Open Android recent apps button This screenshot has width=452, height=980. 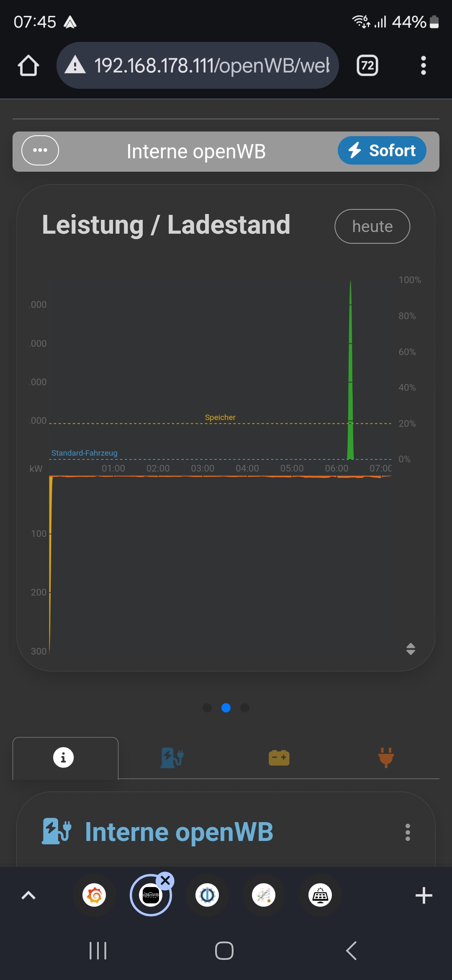98,951
